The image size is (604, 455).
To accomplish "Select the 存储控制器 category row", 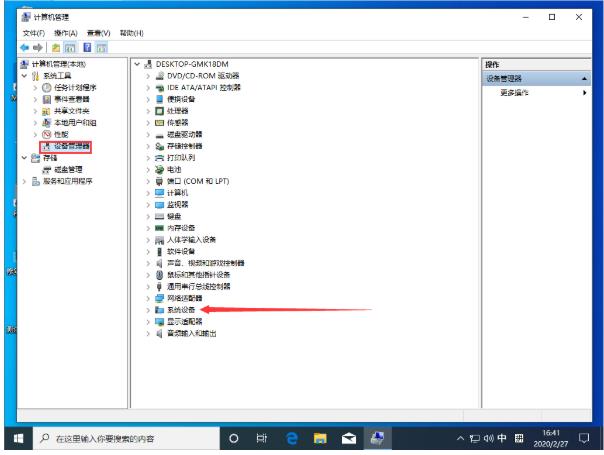I will pos(185,146).
